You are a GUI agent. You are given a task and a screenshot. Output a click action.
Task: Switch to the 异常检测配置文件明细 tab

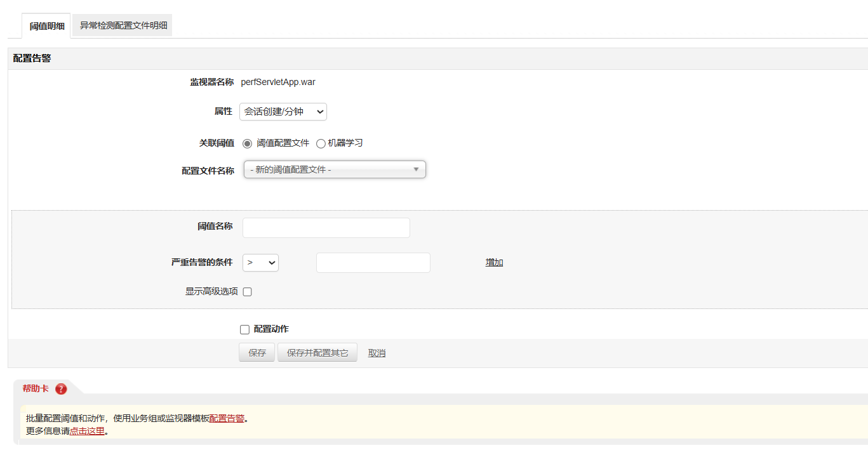point(122,25)
